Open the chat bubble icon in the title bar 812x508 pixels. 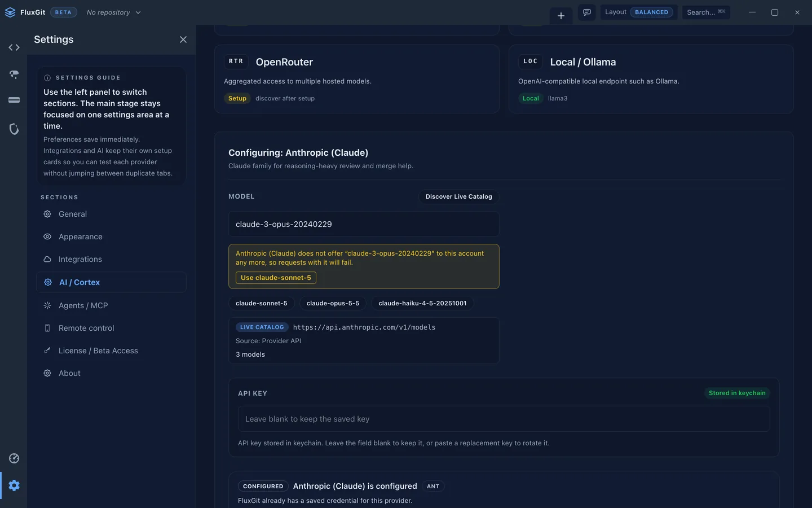(587, 12)
